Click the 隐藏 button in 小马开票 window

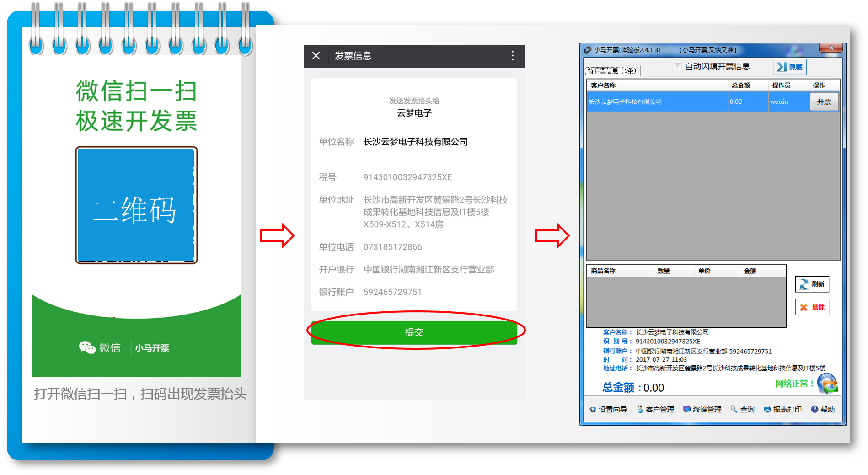pos(790,67)
